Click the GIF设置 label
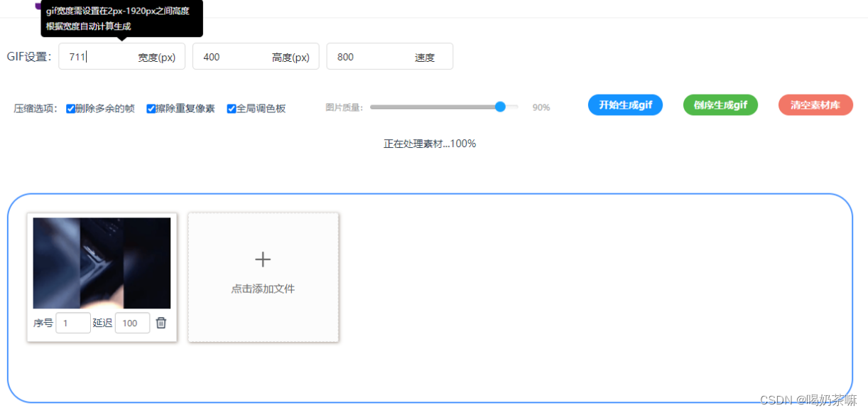This screenshot has width=868, height=413. [x=30, y=57]
